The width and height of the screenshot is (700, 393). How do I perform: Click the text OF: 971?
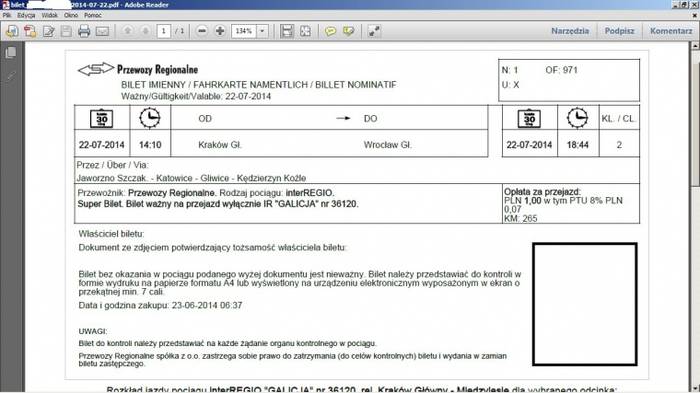pos(561,70)
